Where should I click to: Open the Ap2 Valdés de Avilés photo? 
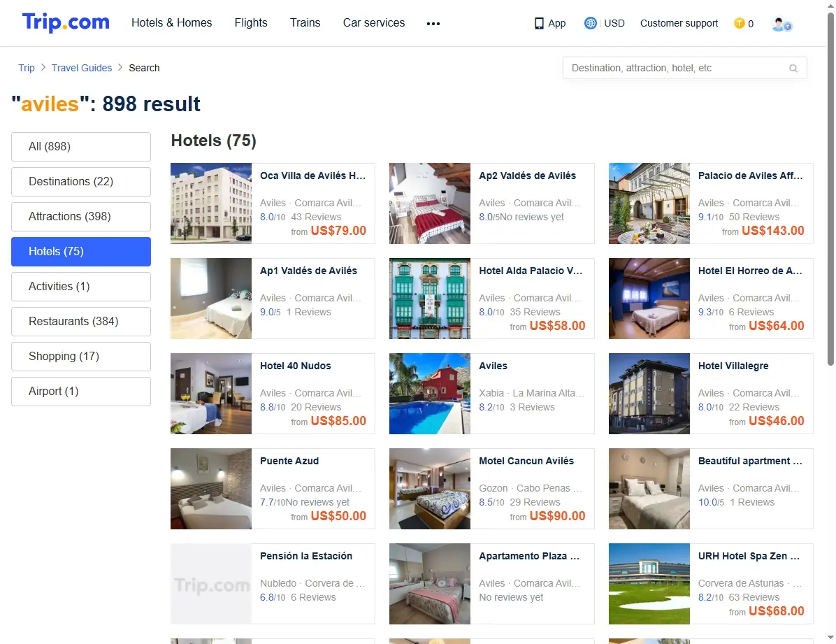[x=430, y=203]
